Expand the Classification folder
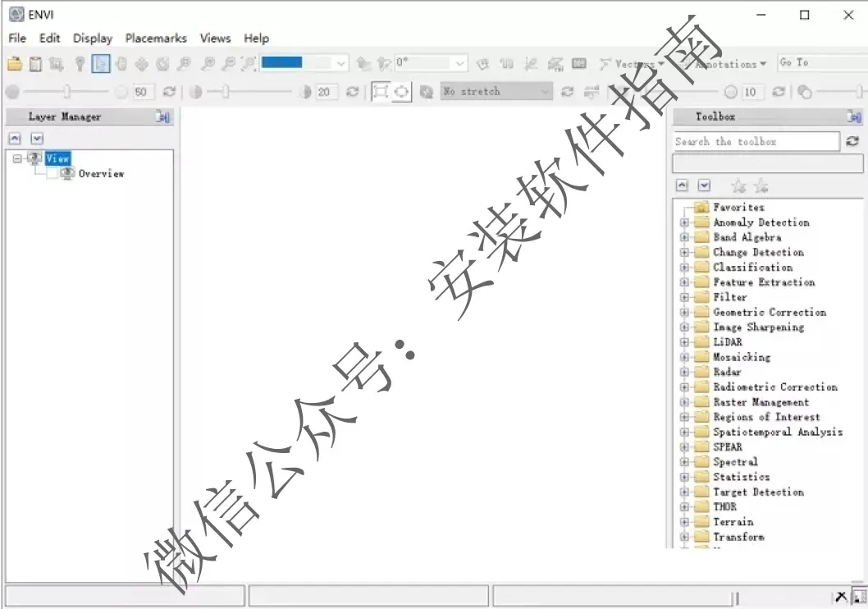Screen dimensions: 868x609 [x=685, y=268]
